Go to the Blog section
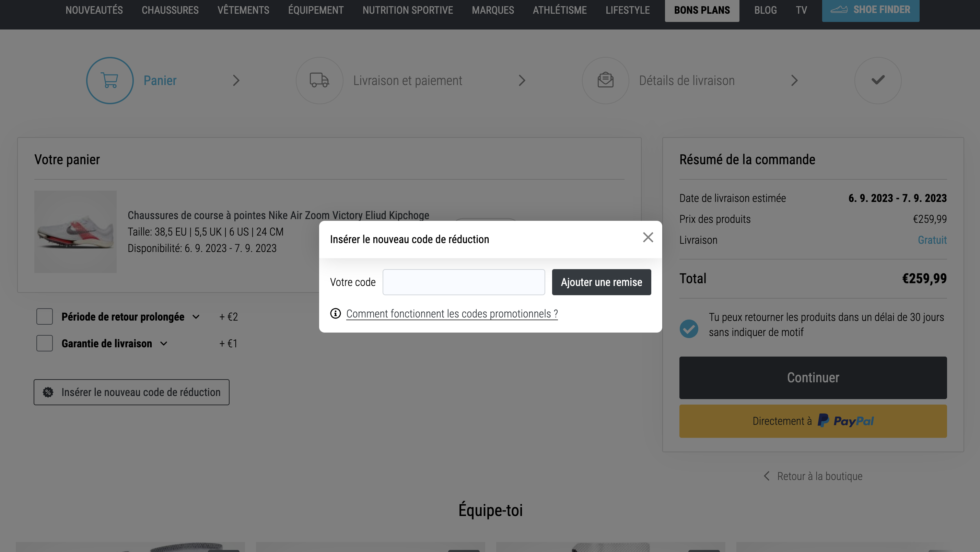The image size is (980, 552). tap(766, 10)
